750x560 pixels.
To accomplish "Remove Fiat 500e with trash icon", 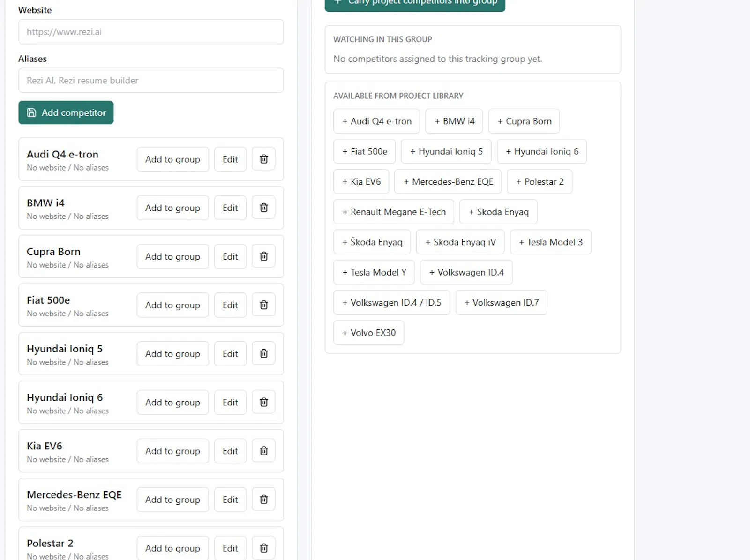I will tap(263, 305).
